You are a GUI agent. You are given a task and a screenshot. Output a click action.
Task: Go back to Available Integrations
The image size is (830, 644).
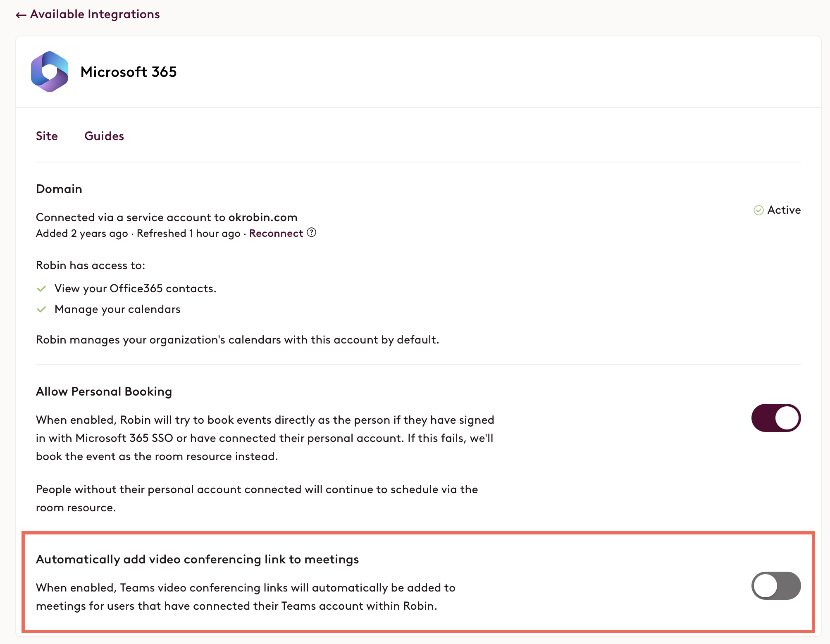[x=88, y=14]
